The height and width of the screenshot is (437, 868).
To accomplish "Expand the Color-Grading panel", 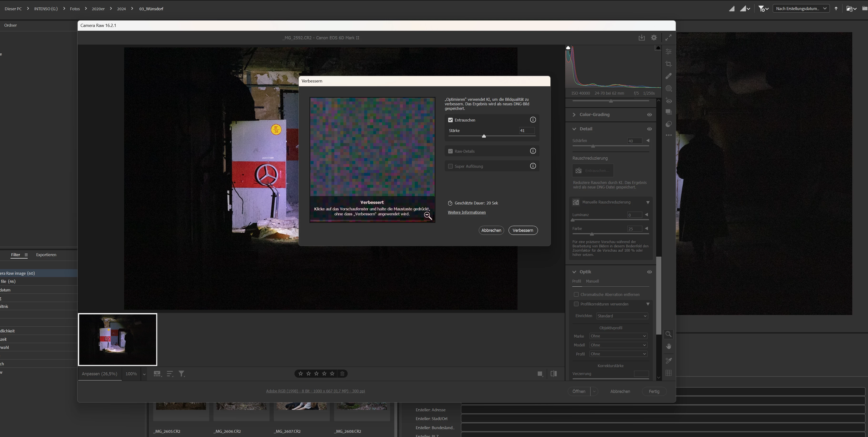I will click(574, 115).
